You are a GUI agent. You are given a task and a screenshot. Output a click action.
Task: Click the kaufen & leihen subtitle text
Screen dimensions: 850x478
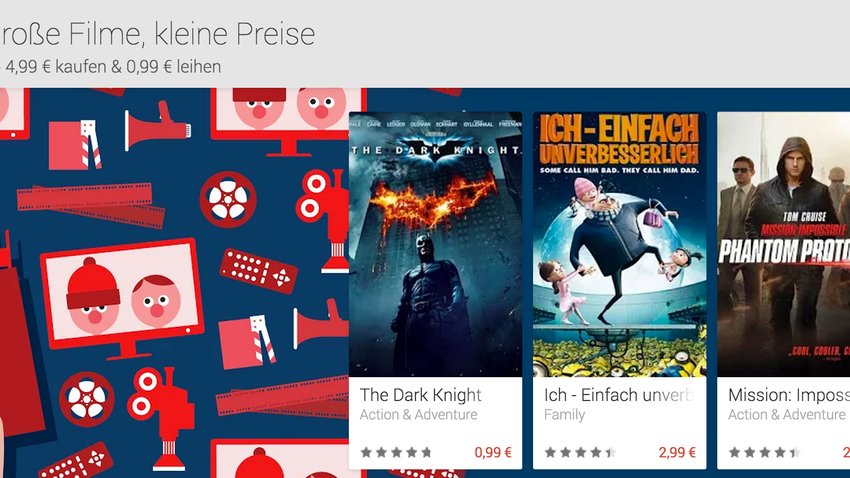[x=111, y=67]
